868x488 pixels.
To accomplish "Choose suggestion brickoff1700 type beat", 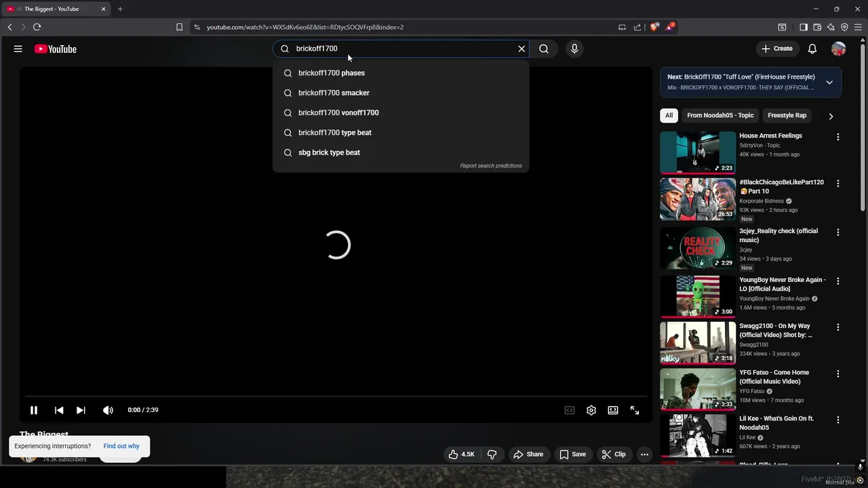I will (x=401, y=133).
